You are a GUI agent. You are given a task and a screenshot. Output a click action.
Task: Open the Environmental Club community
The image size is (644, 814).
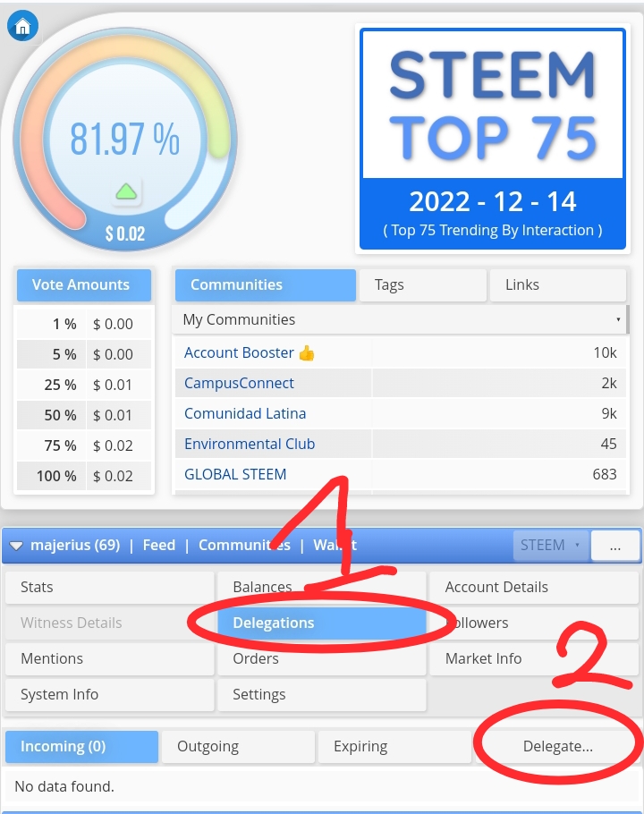click(250, 444)
